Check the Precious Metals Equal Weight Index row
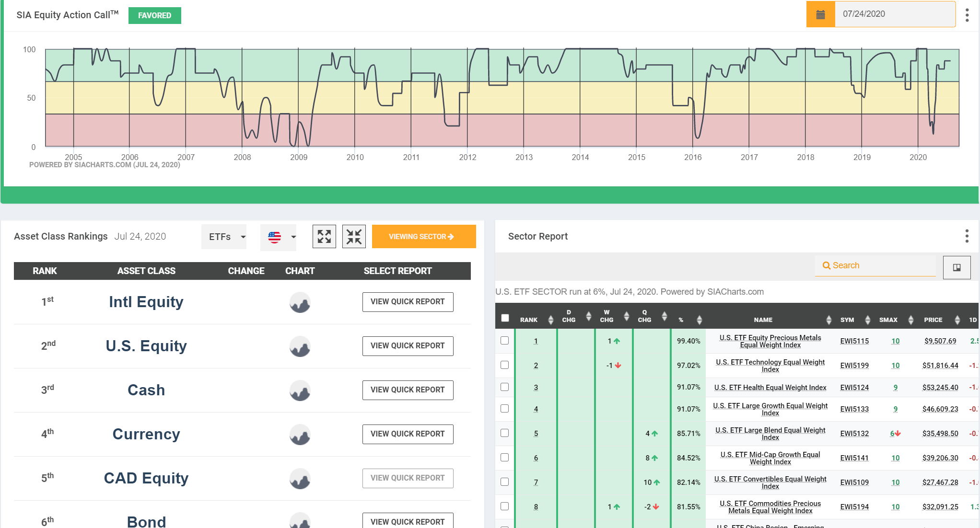Image resolution: width=980 pixels, height=528 pixels. click(504, 340)
